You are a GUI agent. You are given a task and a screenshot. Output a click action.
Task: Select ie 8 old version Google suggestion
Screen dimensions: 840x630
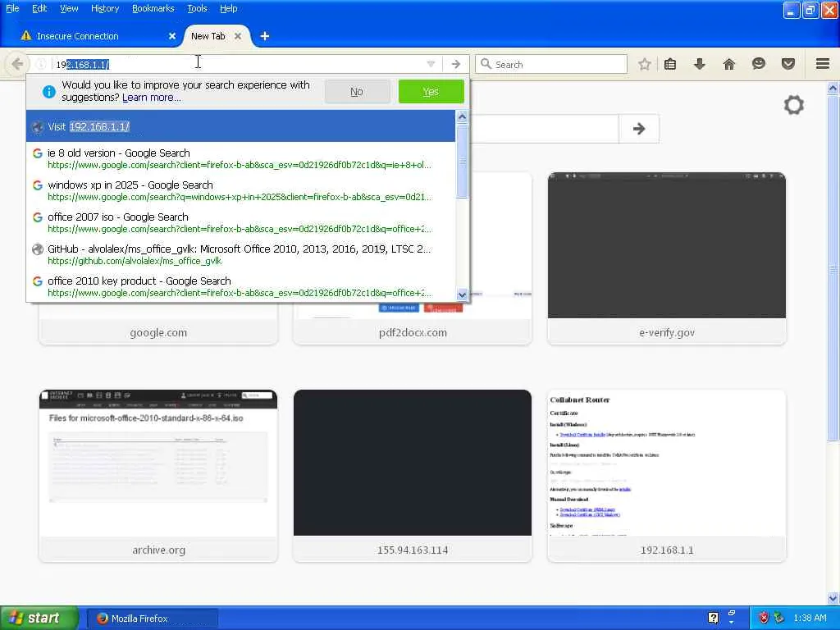click(240, 158)
